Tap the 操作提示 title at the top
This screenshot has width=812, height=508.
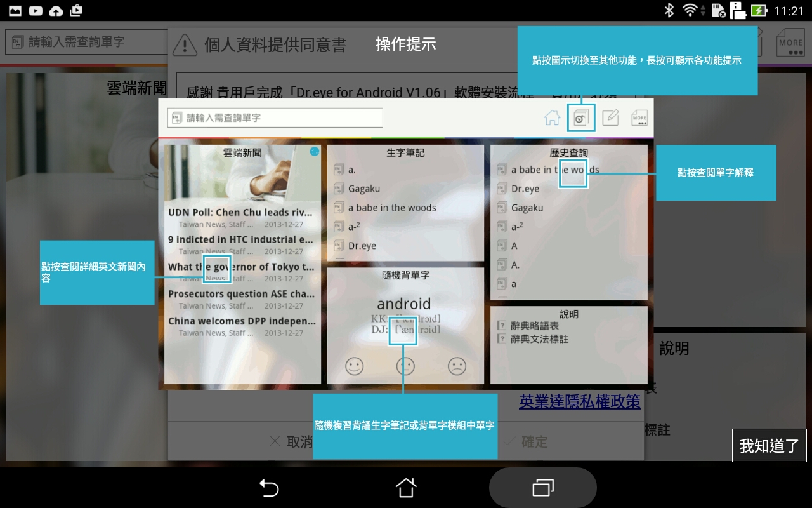click(406, 44)
